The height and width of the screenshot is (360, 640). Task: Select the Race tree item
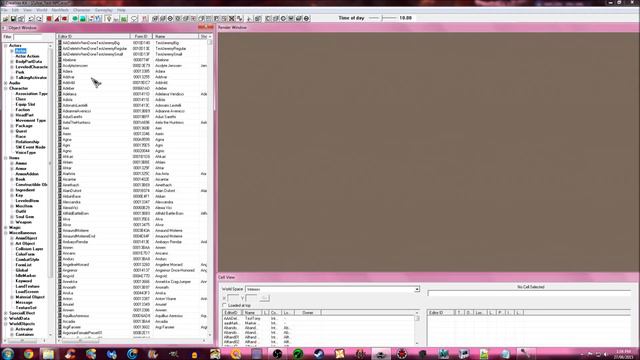(20, 136)
